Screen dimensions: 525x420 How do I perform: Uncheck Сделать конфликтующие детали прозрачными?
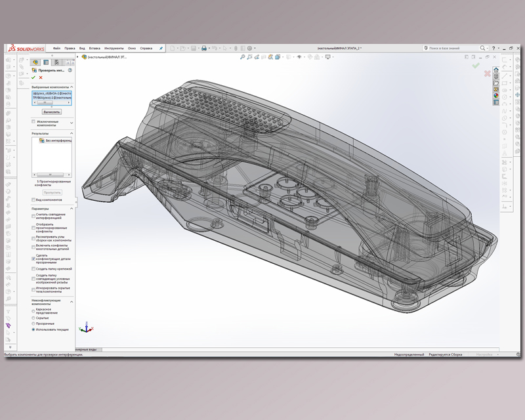point(34,259)
